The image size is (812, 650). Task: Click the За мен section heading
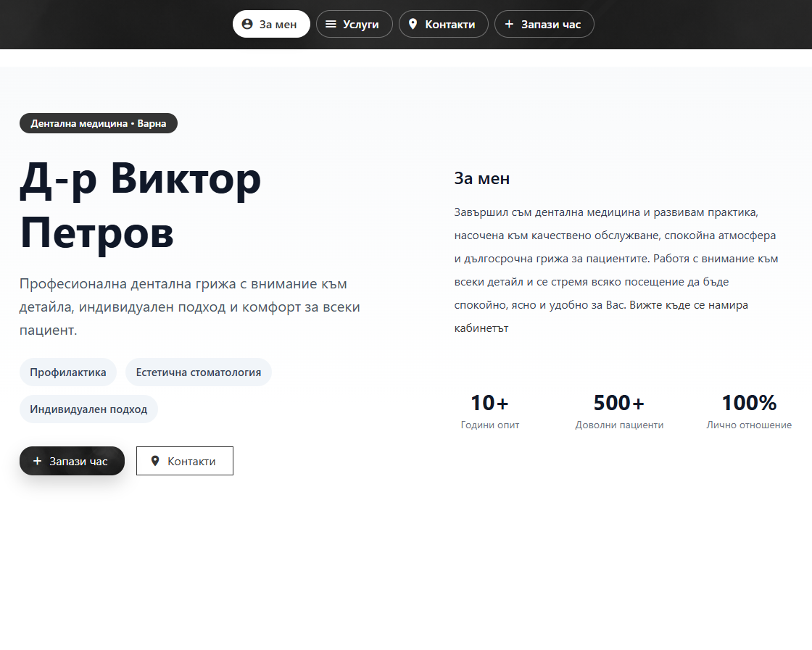click(x=481, y=178)
